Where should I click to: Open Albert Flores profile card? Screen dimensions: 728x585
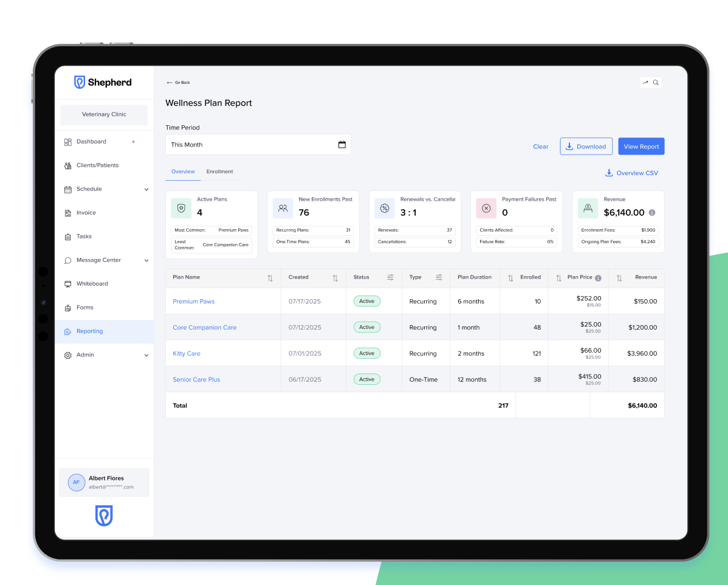point(104,482)
